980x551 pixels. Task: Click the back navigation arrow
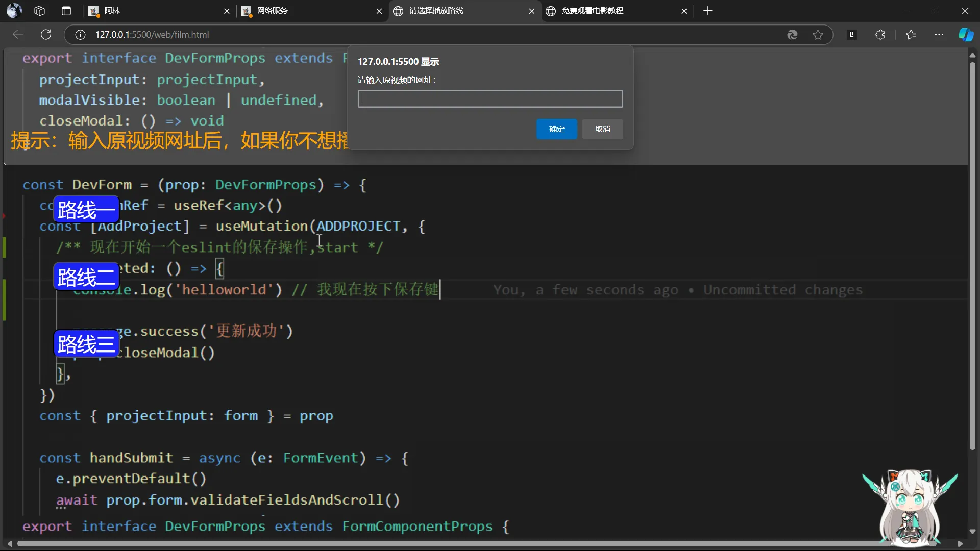pos(18,35)
